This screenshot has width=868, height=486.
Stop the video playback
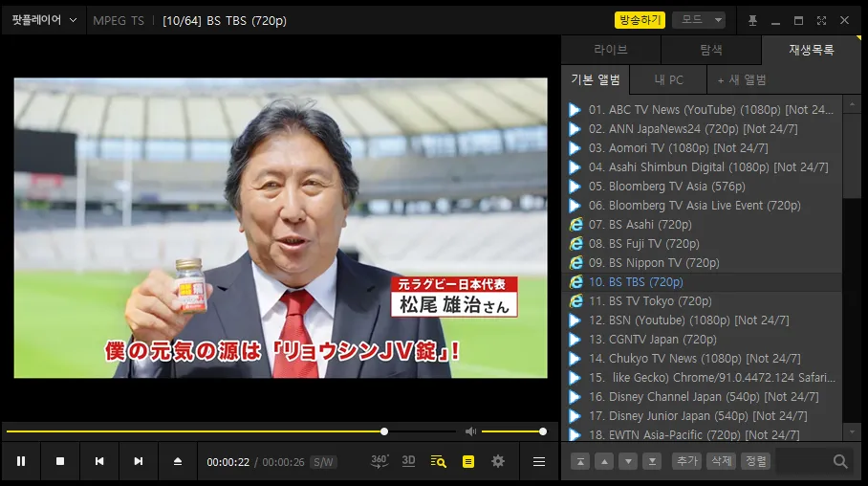pos(60,461)
